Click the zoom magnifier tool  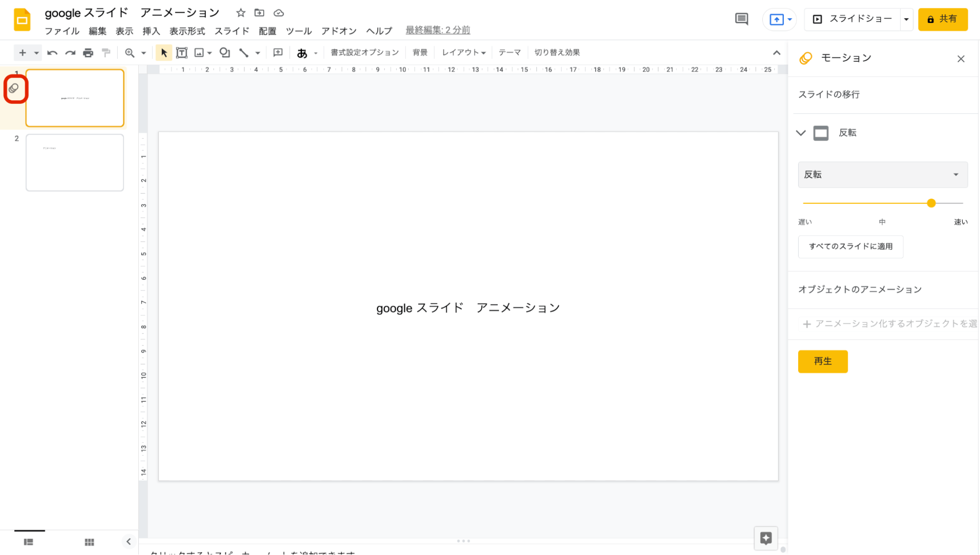click(x=129, y=52)
